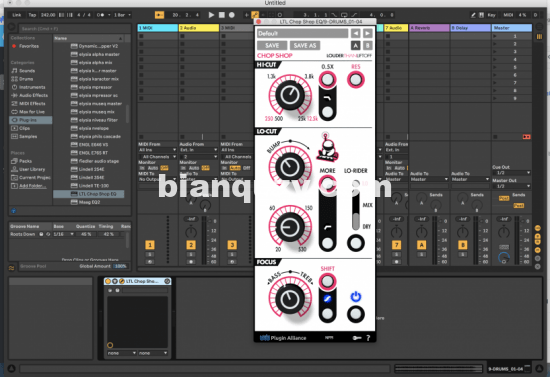
Task: Open the Cue Out dropdown on Master
Action: click(511, 173)
